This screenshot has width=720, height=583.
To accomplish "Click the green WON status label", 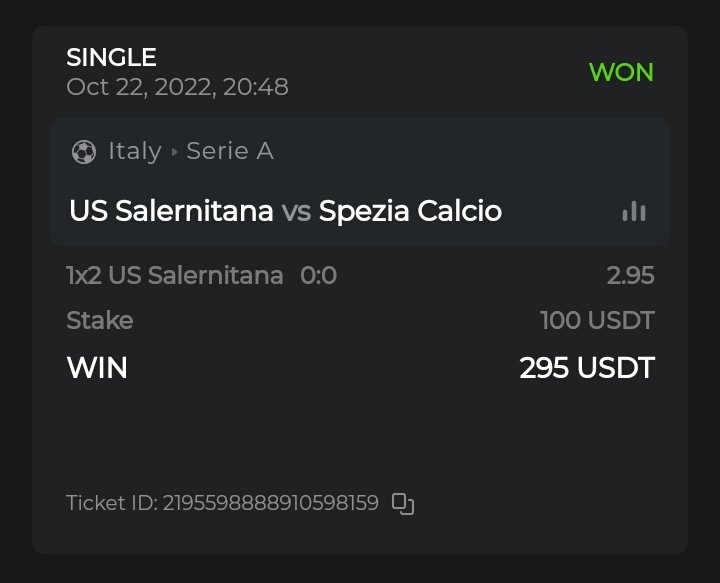I will [x=621, y=72].
